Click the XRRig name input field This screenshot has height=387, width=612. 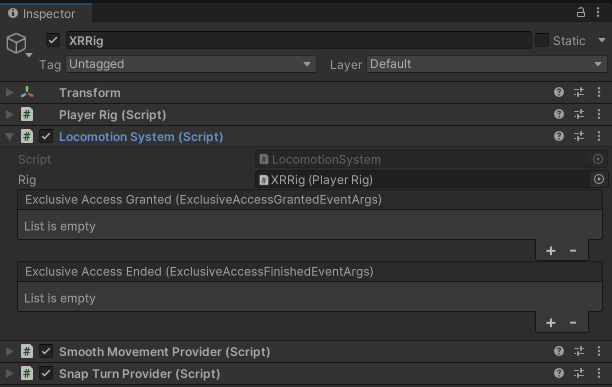click(299, 40)
